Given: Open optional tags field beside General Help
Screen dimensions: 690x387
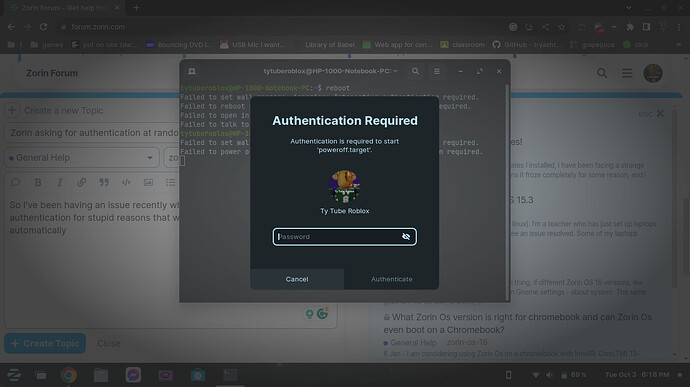Looking at the screenshot, I should [172, 158].
